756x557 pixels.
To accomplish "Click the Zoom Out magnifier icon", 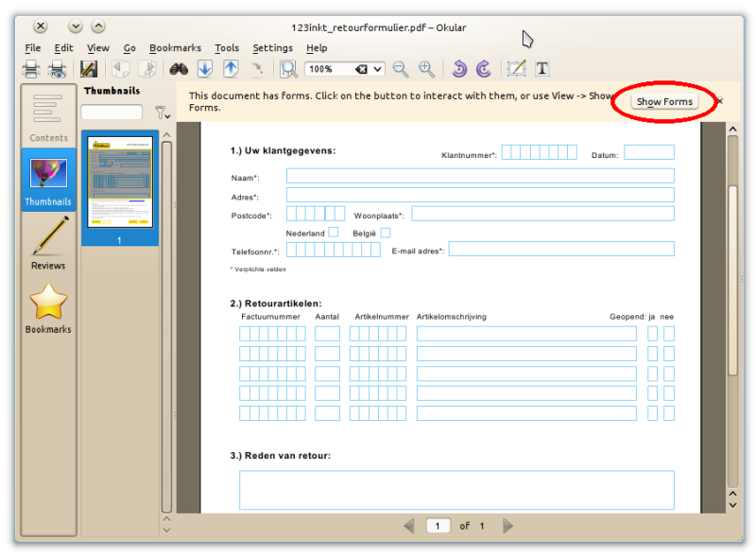I will pyautogui.click(x=401, y=69).
